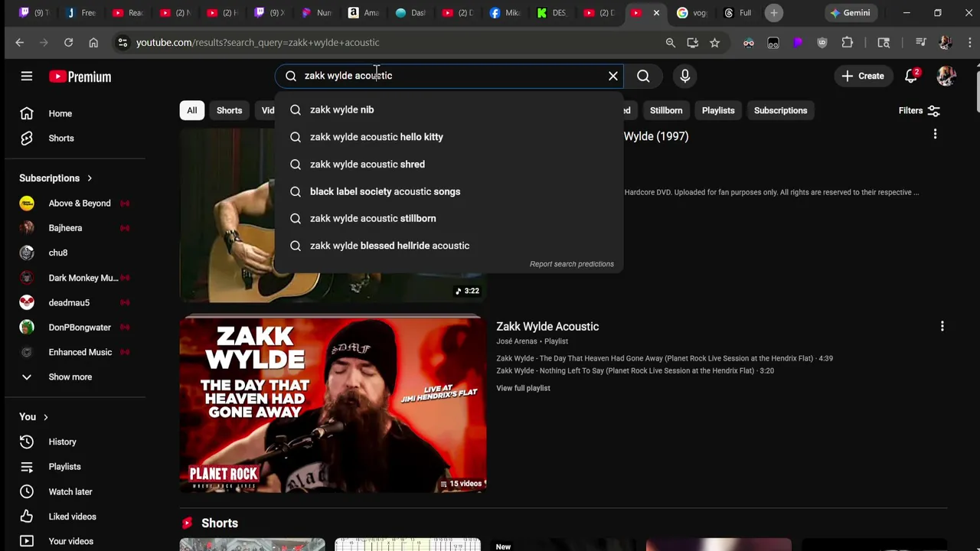Image resolution: width=980 pixels, height=551 pixels.
Task: Bookmark this page with star icon
Action: click(x=714, y=43)
